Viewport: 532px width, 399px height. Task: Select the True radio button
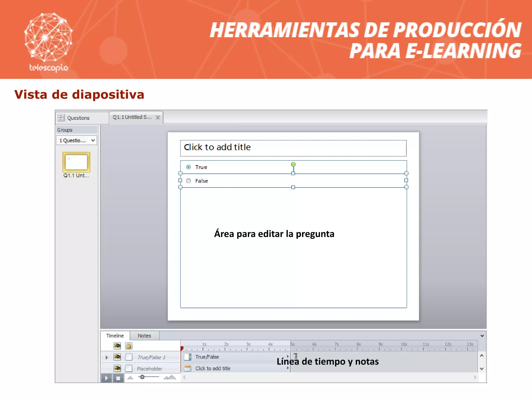188,167
